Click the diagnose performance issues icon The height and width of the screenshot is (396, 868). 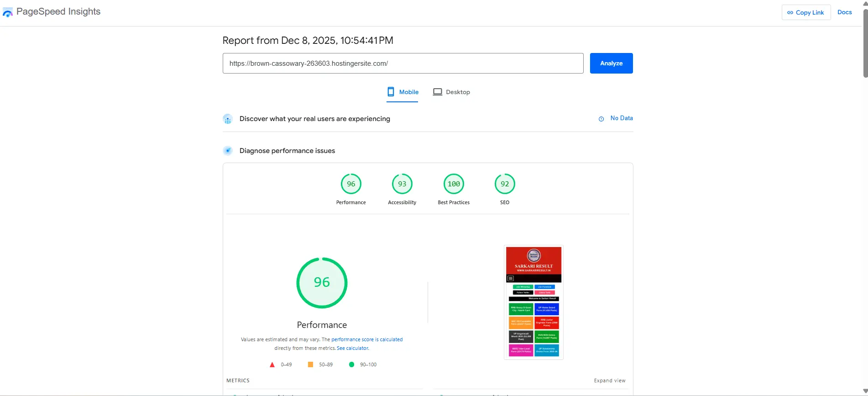[x=228, y=151]
